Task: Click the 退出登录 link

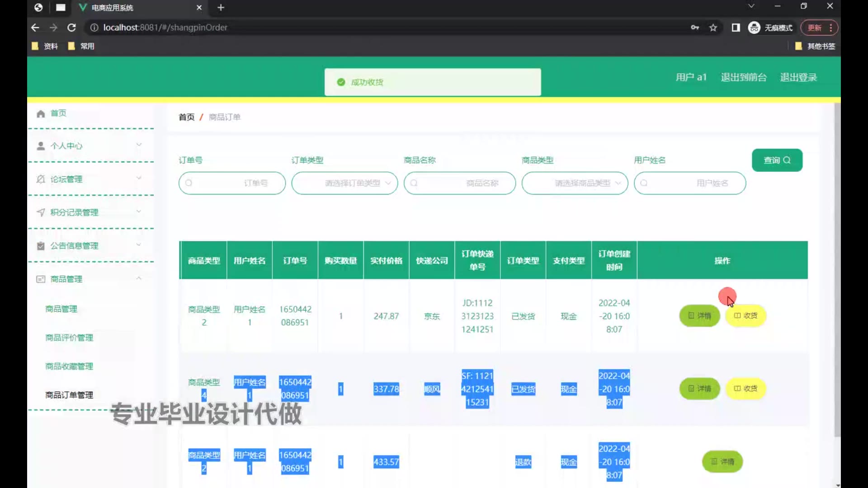Action: 798,77
